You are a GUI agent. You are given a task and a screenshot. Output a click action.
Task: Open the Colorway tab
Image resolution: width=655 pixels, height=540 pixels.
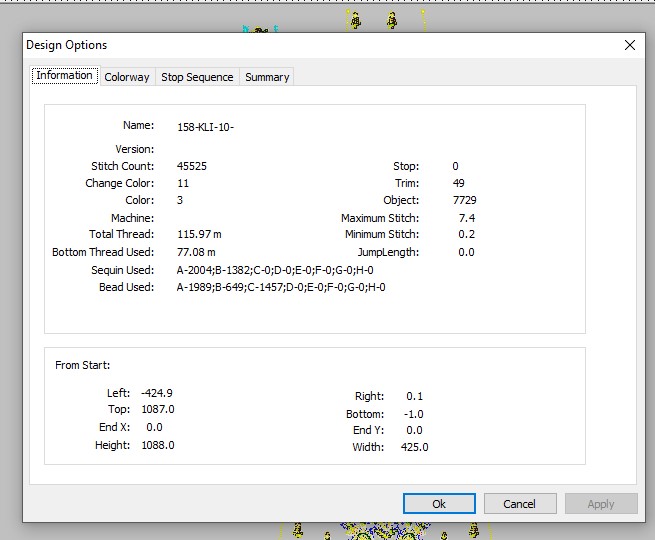(x=127, y=77)
